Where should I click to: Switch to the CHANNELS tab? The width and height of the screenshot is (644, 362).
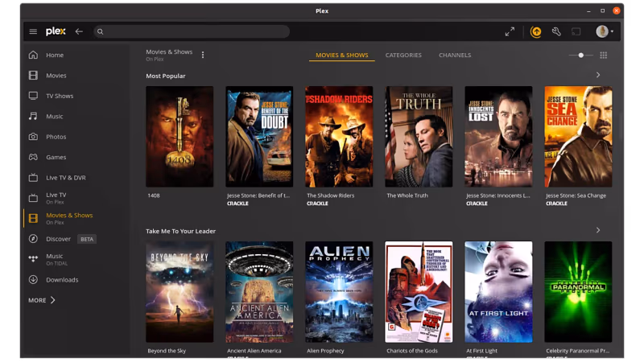(x=455, y=55)
